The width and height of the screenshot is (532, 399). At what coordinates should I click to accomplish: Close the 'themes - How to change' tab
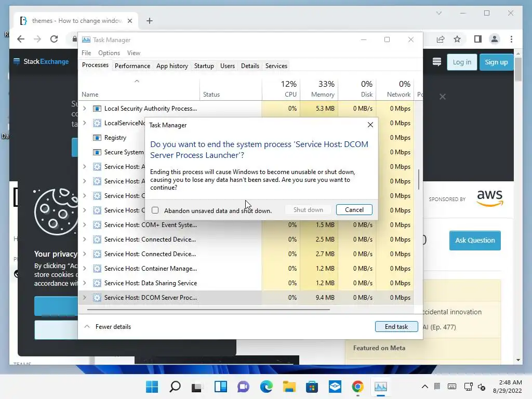[129, 21]
